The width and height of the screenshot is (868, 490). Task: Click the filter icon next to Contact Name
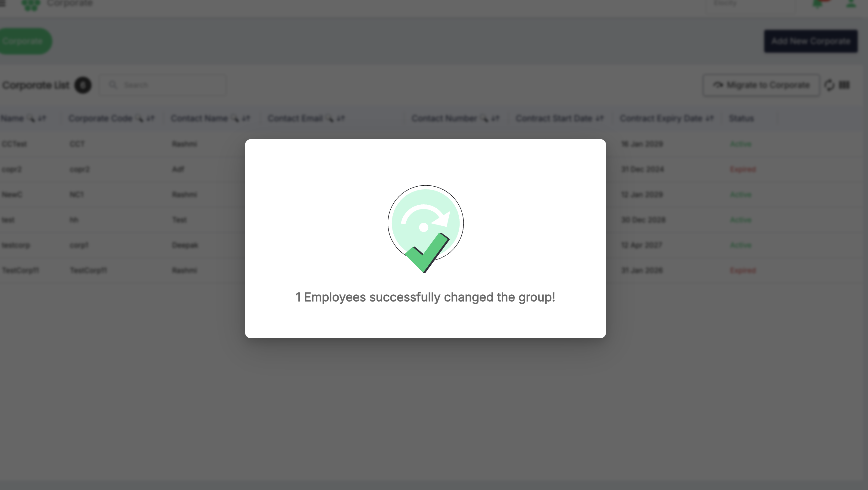(235, 118)
